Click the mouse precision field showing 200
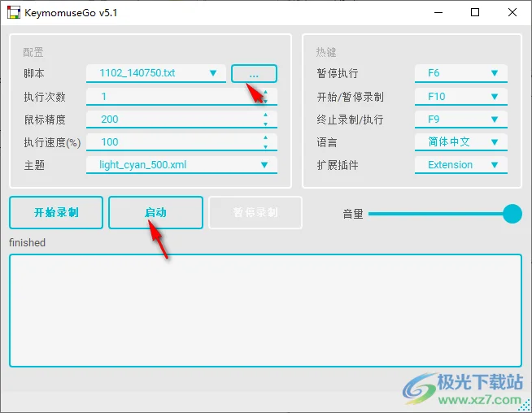 pos(181,120)
